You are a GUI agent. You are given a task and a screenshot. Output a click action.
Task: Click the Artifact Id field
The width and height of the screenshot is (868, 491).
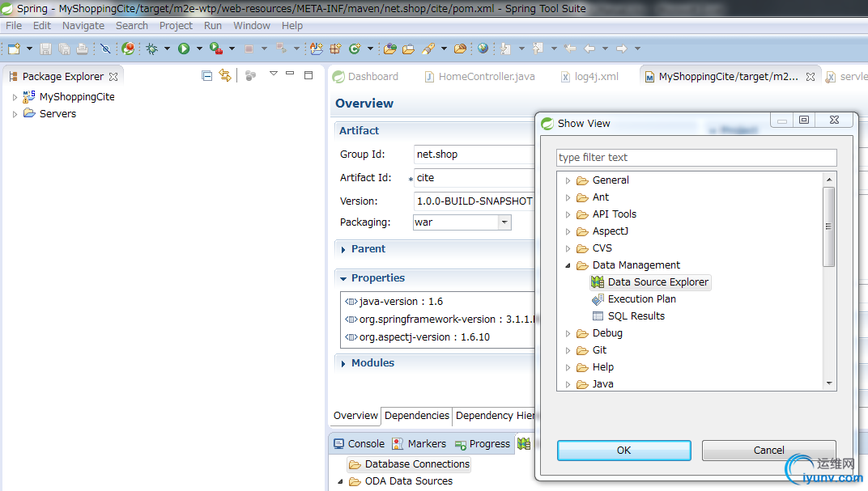point(475,177)
